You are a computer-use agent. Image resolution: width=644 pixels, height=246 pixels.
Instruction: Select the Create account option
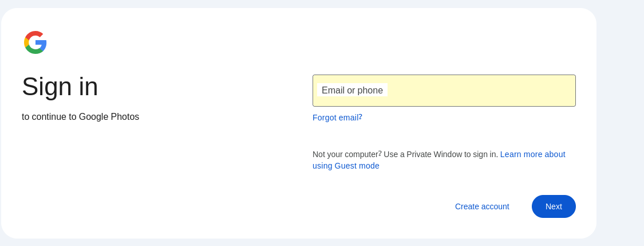482,206
